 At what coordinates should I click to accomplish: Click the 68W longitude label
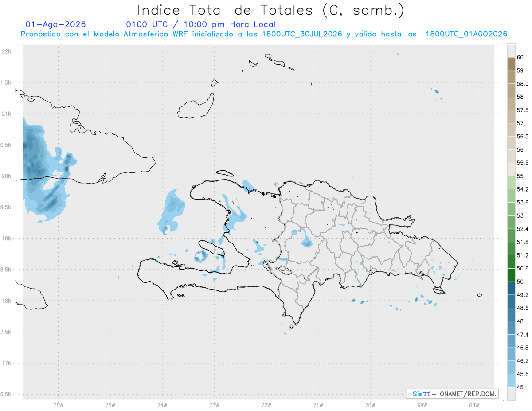pos(474,405)
